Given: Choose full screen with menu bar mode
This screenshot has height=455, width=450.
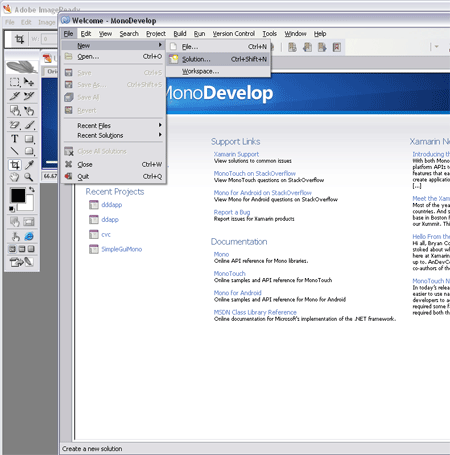Looking at the screenshot, I should (22, 249).
